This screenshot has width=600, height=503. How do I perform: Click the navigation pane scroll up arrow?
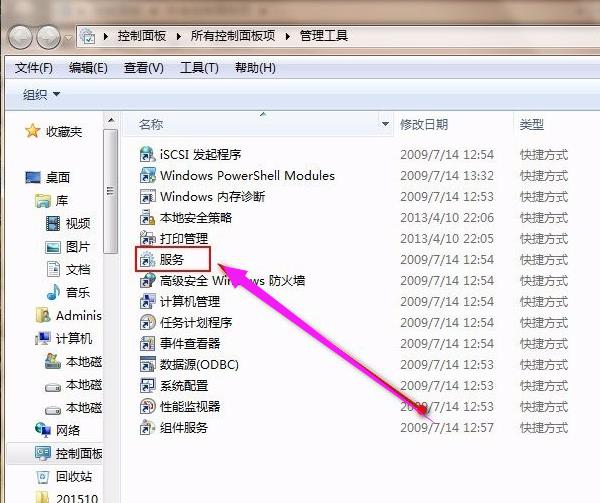[x=111, y=120]
